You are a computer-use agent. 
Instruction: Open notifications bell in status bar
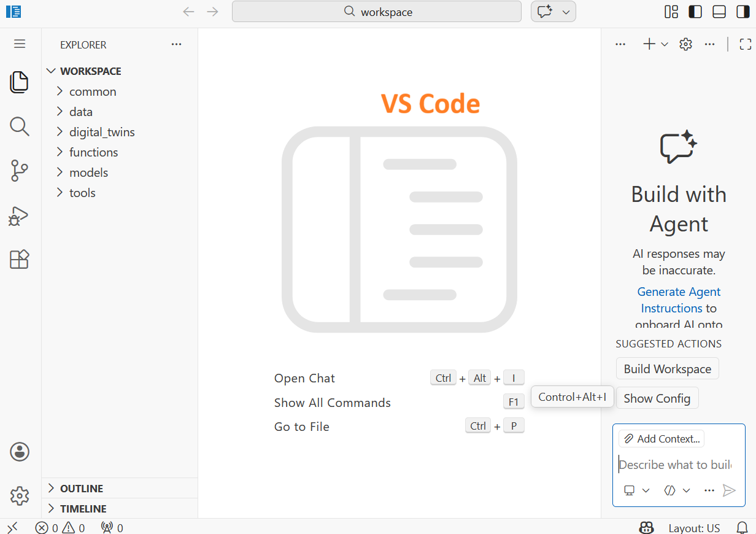click(742, 528)
